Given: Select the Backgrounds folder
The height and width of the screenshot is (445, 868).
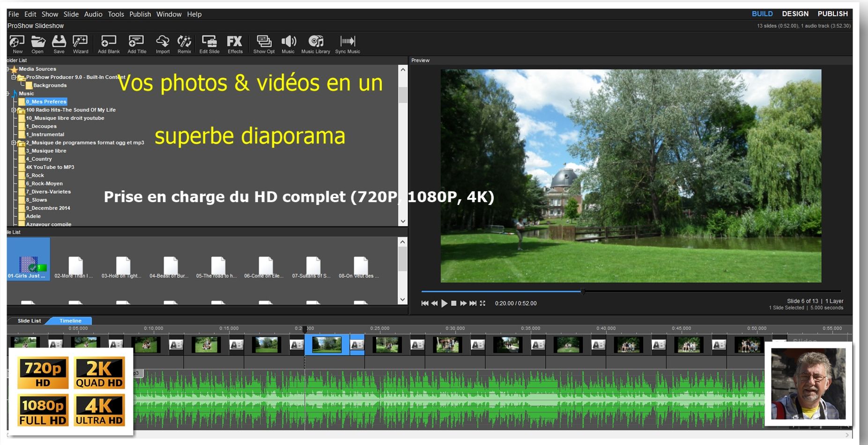Looking at the screenshot, I should coord(50,85).
